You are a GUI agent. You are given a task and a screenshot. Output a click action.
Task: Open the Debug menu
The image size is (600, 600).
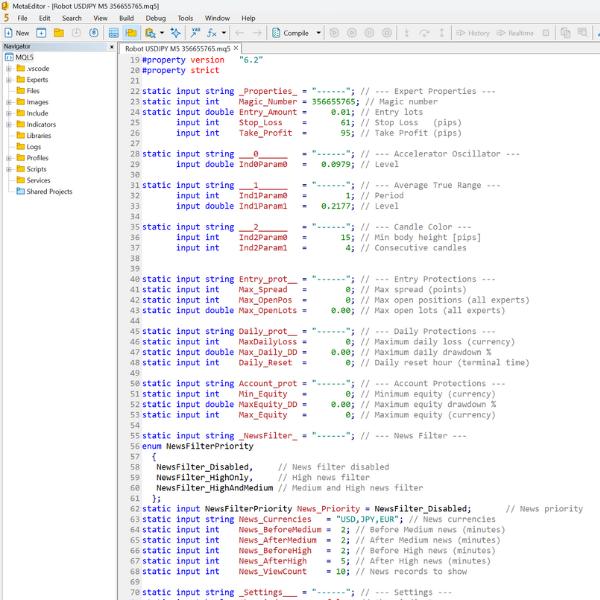coord(156,18)
